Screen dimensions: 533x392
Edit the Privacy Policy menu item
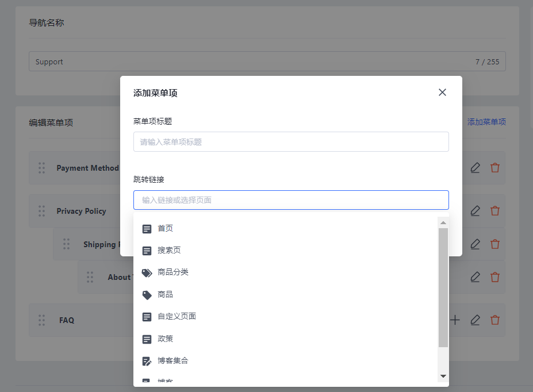tap(475, 211)
